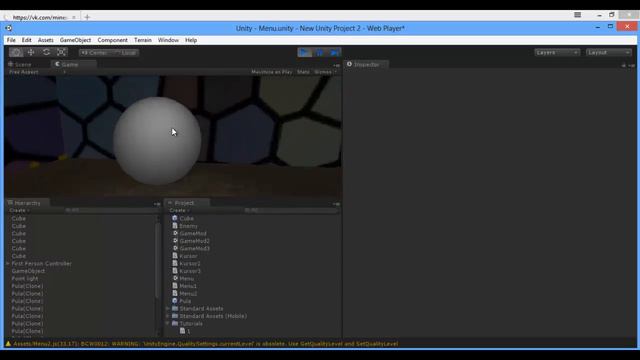640x360 pixels.
Task: Toggle Maximize on Play
Action: pyautogui.click(x=271, y=72)
